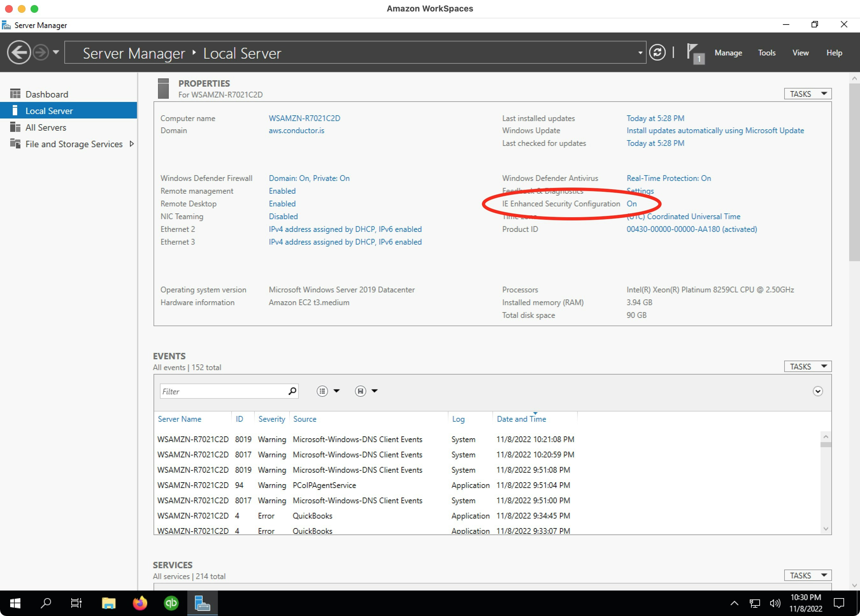Viewport: 860px width, 616px height.
Task: Open the navigation history dropdown arrow
Action: (56, 52)
